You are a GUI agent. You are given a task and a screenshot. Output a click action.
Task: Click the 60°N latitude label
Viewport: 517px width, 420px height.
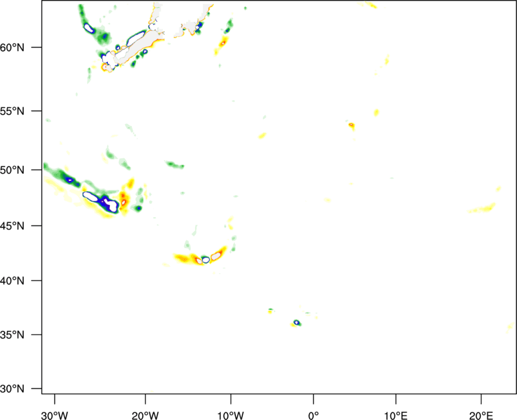[x=12, y=48]
